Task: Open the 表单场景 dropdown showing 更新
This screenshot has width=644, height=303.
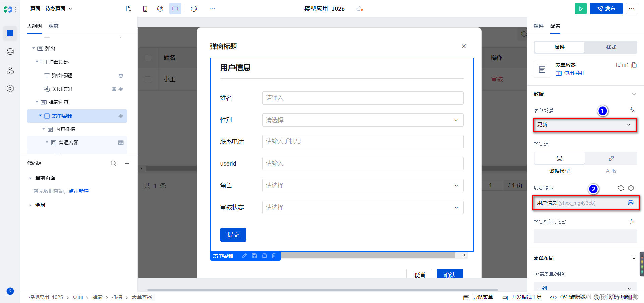Action: click(x=585, y=124)
